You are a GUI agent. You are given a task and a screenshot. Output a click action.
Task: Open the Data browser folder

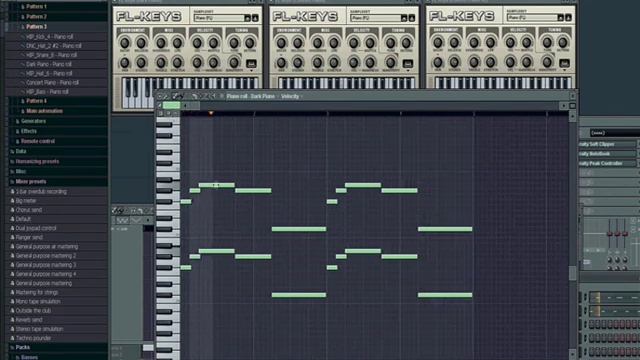[21, 151]
